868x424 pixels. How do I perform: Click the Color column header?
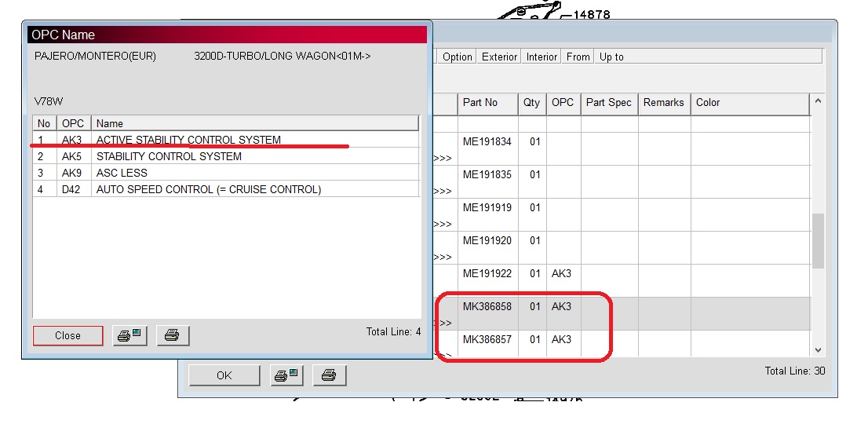point(750,104)
